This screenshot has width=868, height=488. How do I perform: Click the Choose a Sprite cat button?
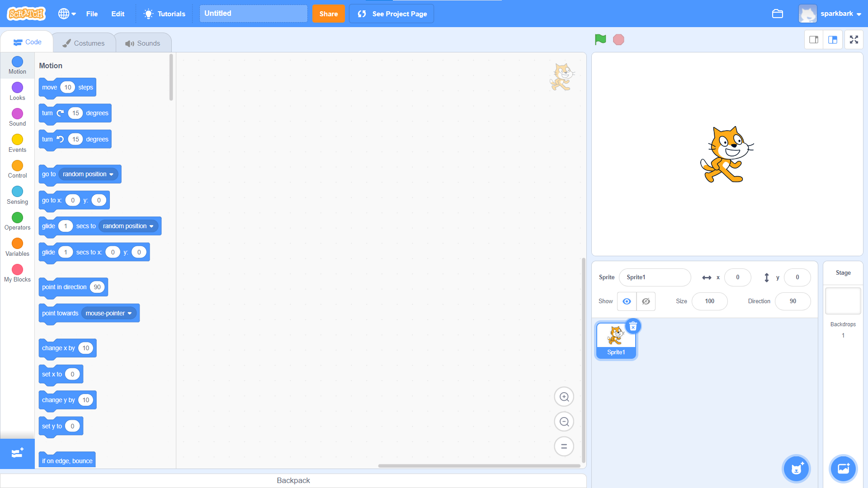(796, 469)
